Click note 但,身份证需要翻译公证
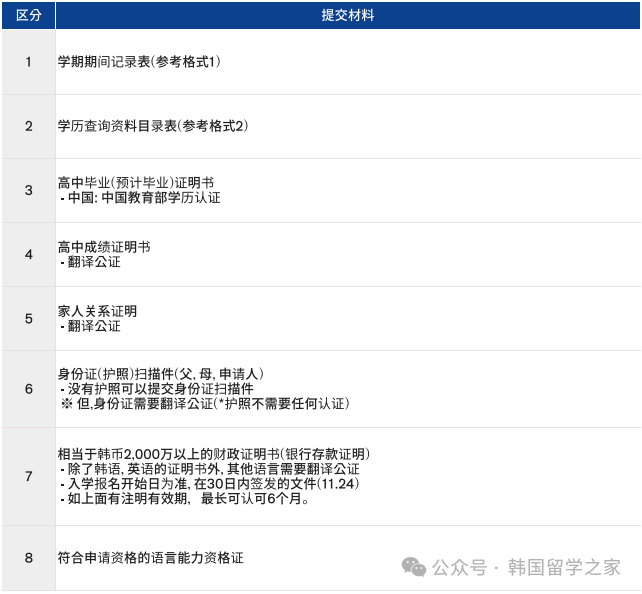642x594 pixels. (205, 404)
